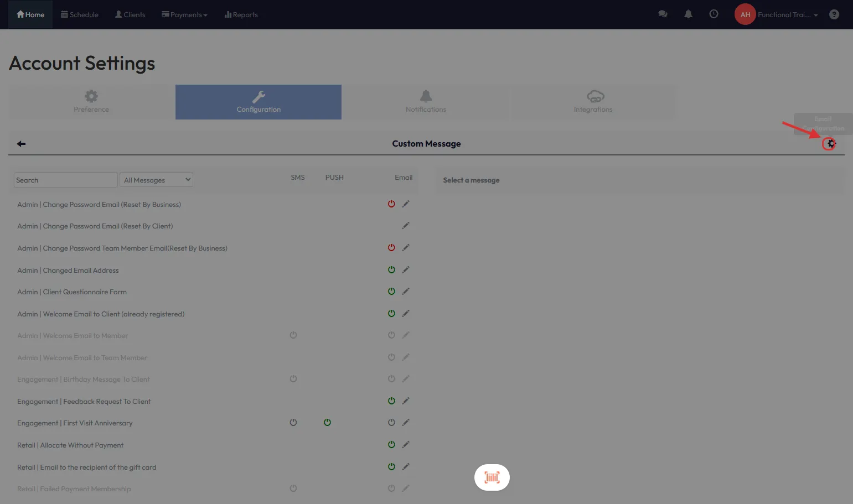Click the email configuration gear icon
This screenshot has height=504, width=853.
(x=829, y=144)
